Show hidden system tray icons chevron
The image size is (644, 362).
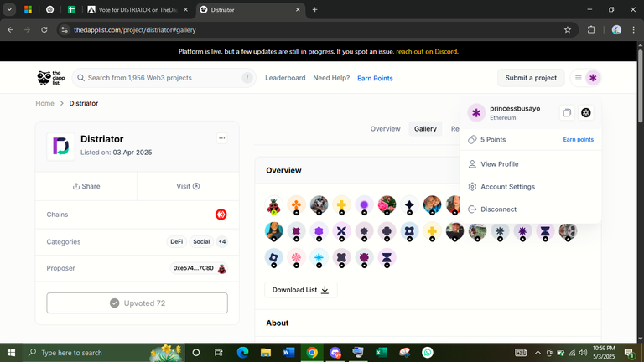coord(538,353)
